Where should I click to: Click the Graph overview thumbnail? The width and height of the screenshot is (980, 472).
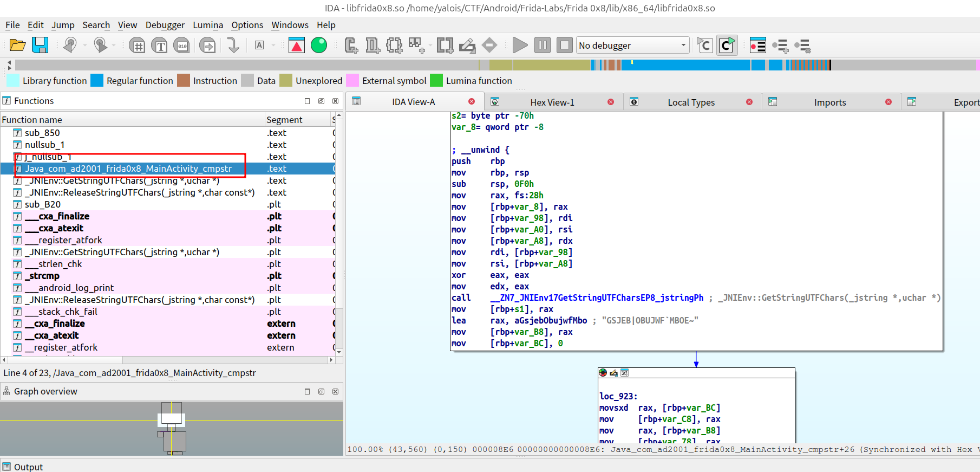(172, 428)
